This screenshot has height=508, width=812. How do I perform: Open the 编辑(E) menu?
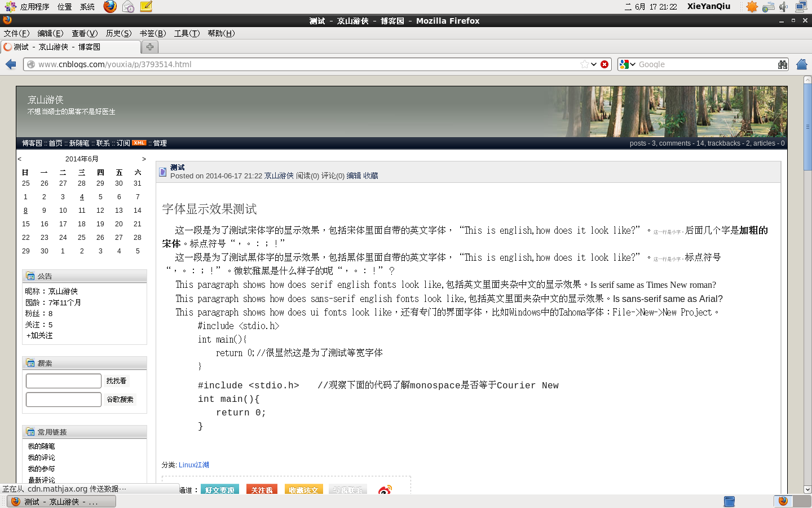(x=50, y=33)
